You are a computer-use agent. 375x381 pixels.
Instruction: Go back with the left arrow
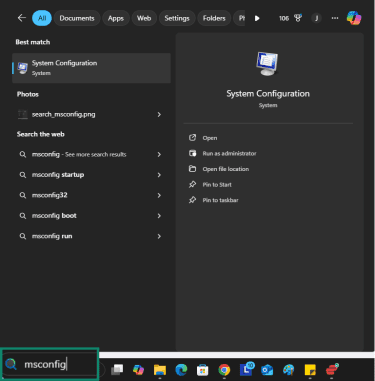pyautogui.click(x=22, y=18)
